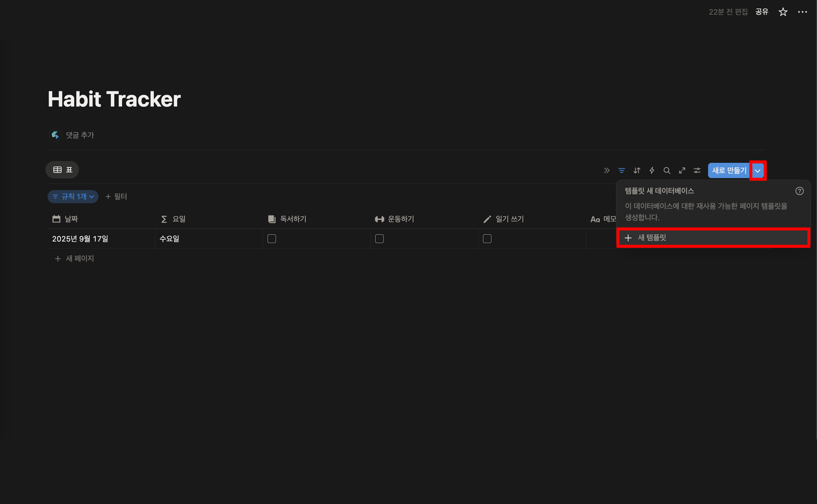Open the 날짜 column header menu
This screenshot has height=504, width=817.
pos(71,219)
